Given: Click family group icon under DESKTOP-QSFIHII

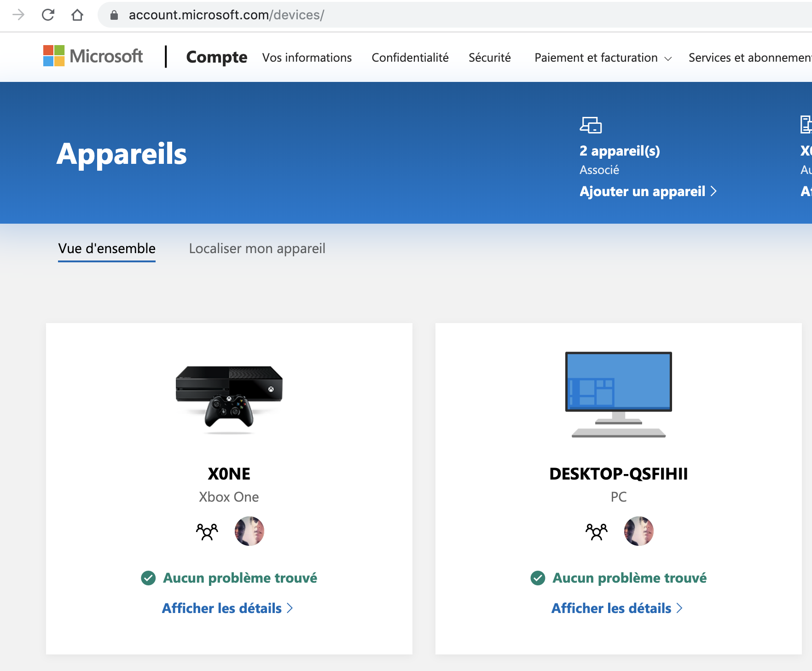Looking at the screenshot, I should [597, 532].
